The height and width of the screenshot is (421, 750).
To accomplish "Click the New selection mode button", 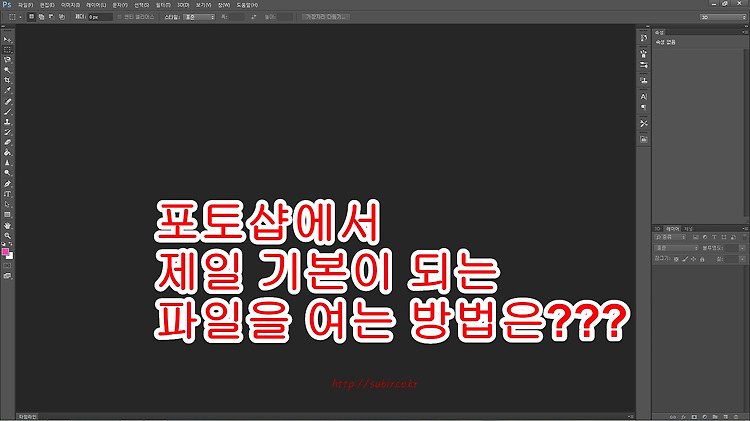I will click(32, 17).
